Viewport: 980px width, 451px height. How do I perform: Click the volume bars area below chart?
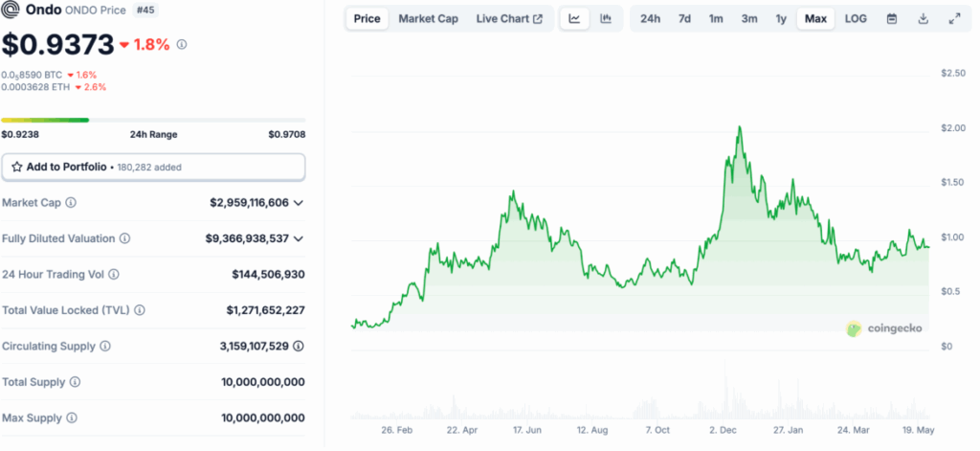pyautogui.click(x=640, y=391)
